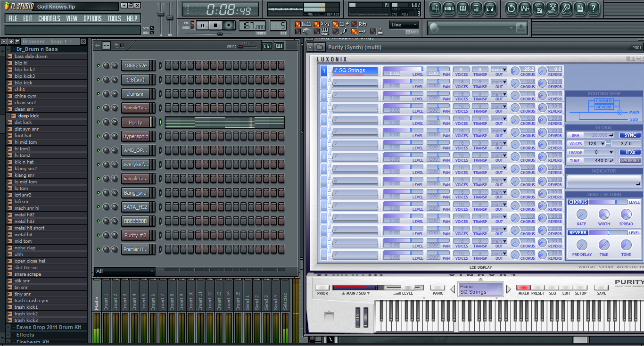Open the Line snap dropdown
The height and width of the screenshot is (346, 644).
[x=404, y=25]
